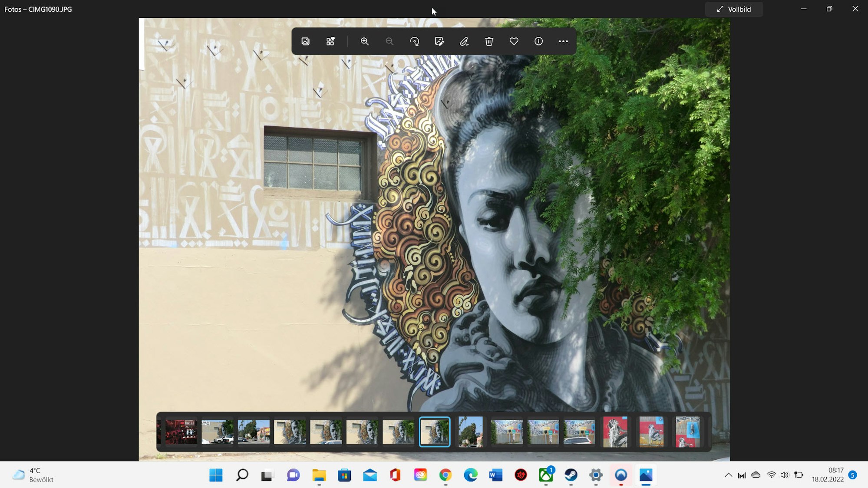Select the red poster thumbnail in filmstrip
This screenshot has height=488, width=868.
(615, 432)
